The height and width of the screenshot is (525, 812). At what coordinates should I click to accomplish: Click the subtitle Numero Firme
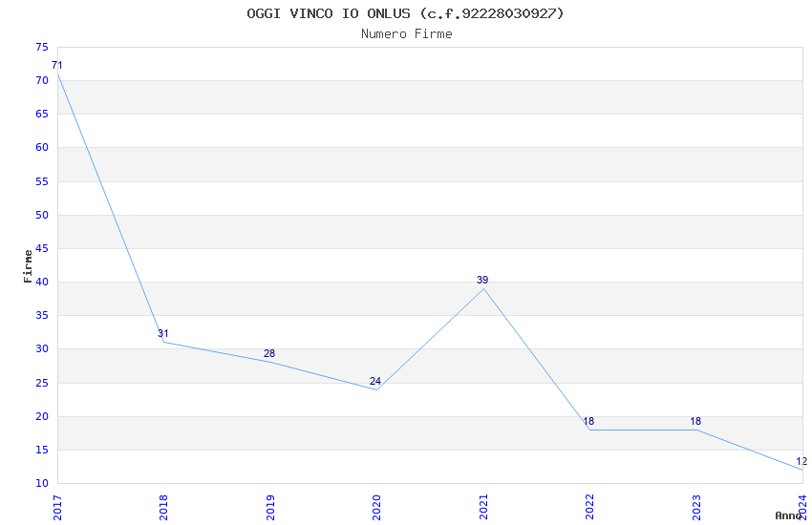click(407, 34)
